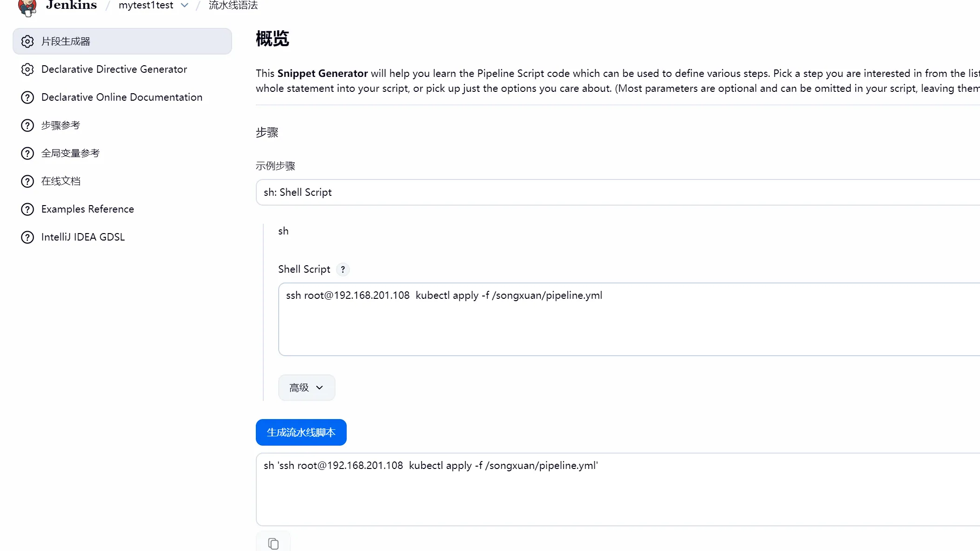Click the 生成流水线脚本 button

coord(301,433)
